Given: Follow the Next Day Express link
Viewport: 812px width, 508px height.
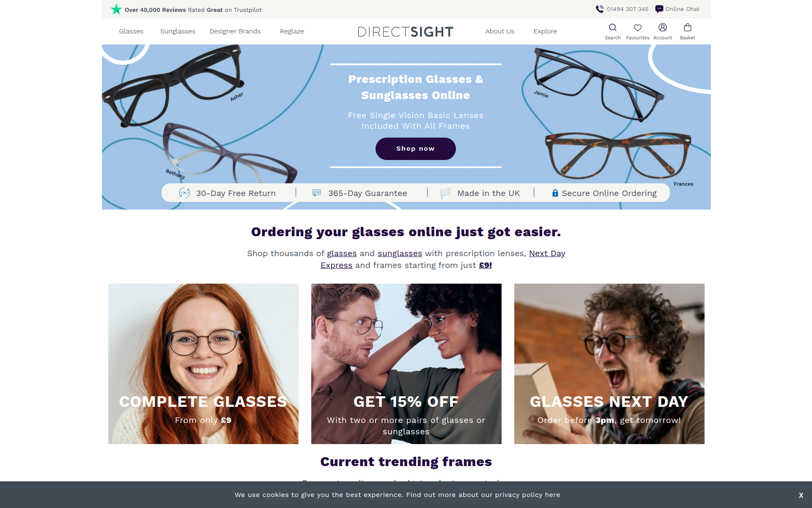Looking at the screenshot, I should pyautogui.click(x=443, y=259).
